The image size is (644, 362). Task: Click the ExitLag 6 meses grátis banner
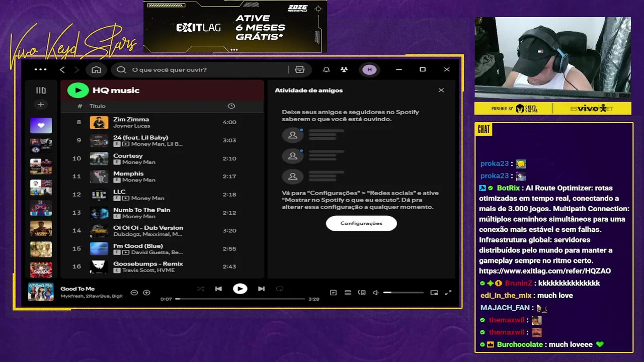(x=235, y=27)
